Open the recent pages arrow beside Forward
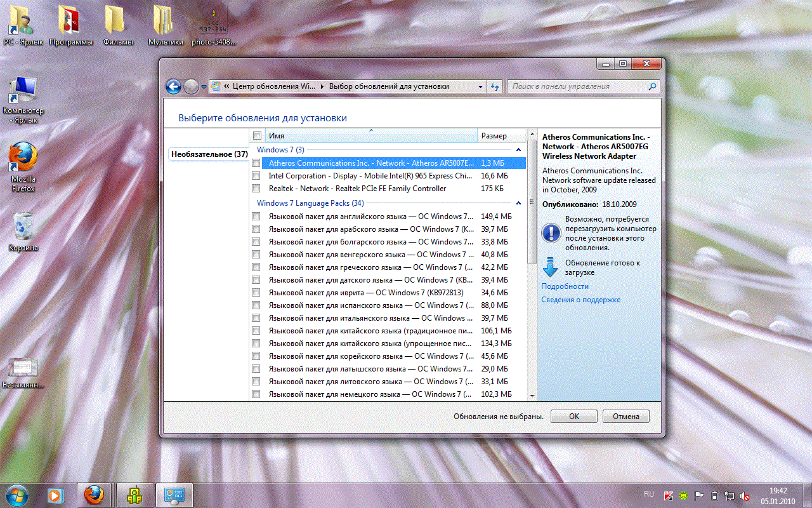 click(204, 86)
